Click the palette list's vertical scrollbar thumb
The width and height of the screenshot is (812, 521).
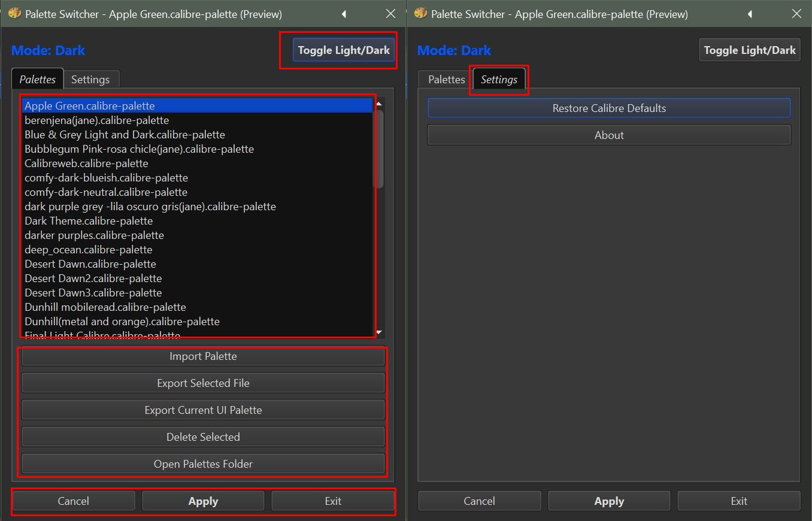(x=378, y=149)
